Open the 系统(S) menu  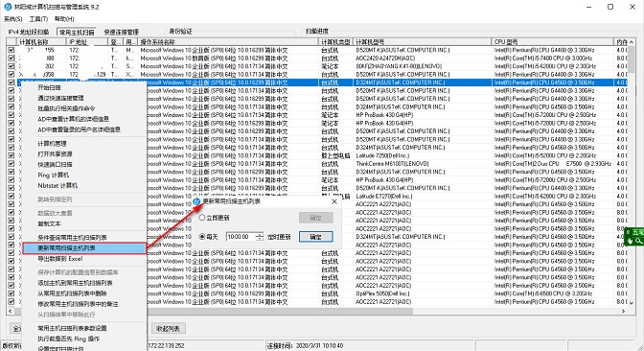[13, 19]
